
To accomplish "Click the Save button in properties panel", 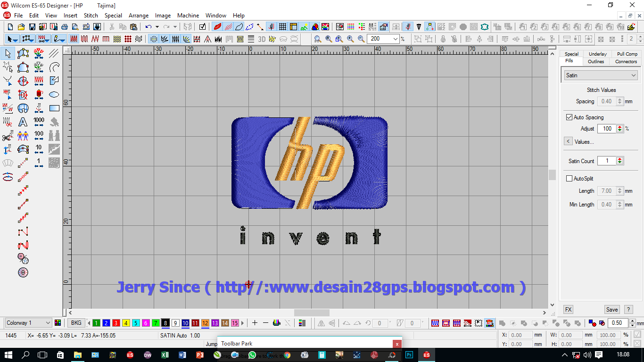I will [612, 310].
